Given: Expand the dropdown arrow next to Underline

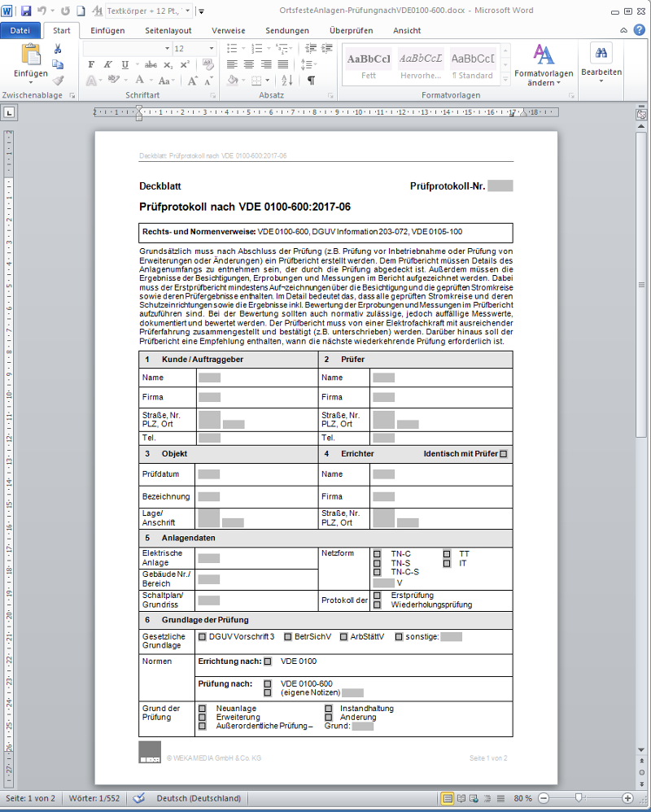Looking at the screenshot, I should pos(138,64).
